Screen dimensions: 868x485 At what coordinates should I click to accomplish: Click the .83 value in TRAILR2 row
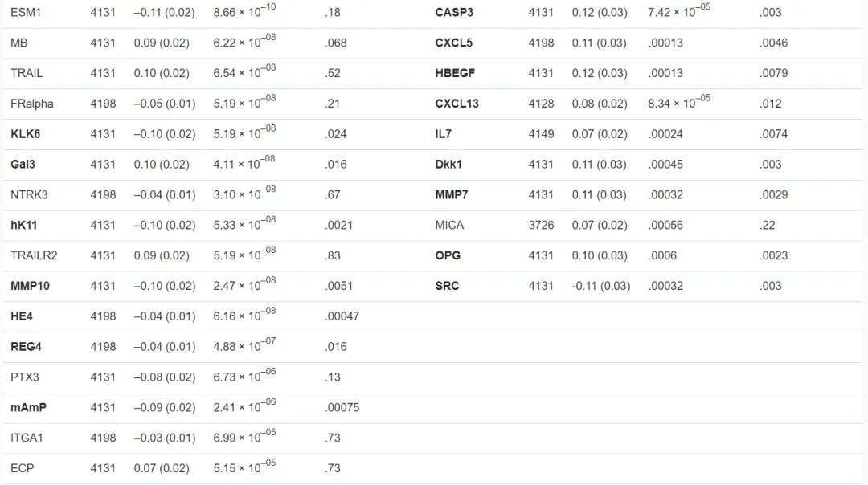pyautogui.click(x=333, y=255)
